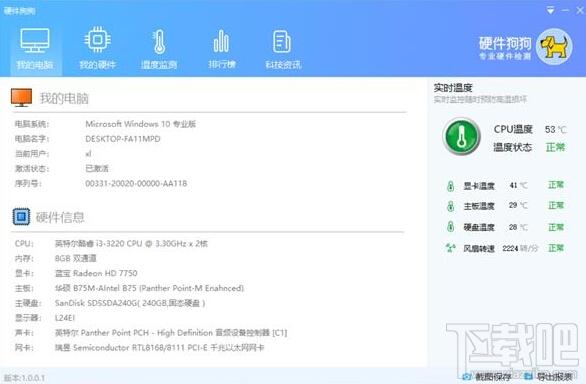The image size is (586, 384).
Task: Click the thermometer icon next to 硬盘温度
Action: [x=450, y=227]
